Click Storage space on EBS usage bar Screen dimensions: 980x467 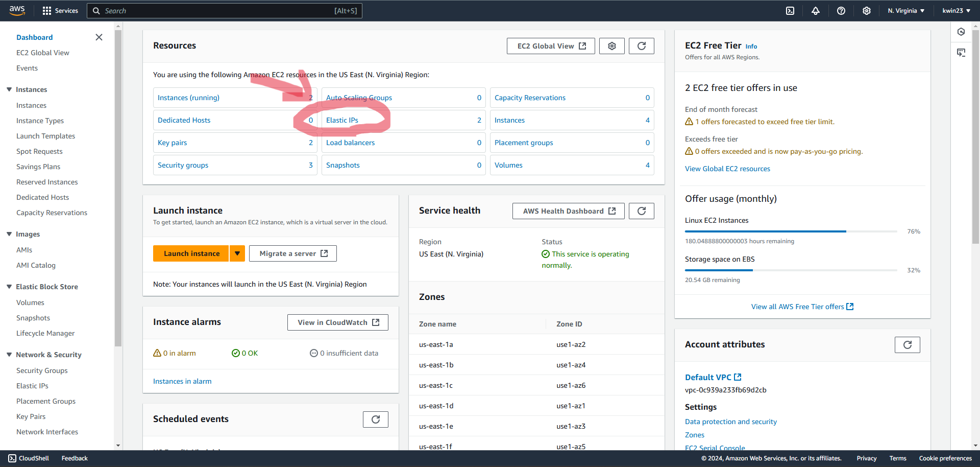coord(791,270)
